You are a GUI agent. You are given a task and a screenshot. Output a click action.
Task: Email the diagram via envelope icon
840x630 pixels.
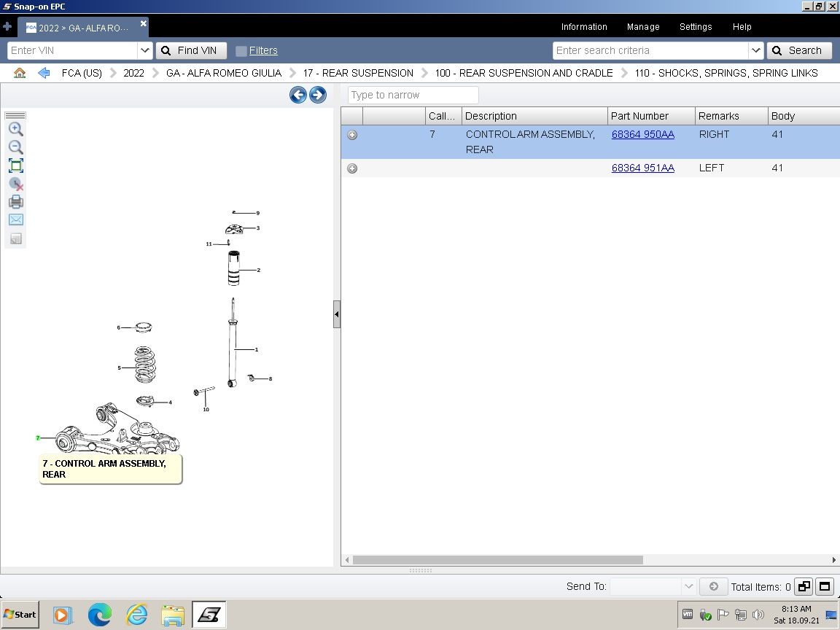[15, 219]
